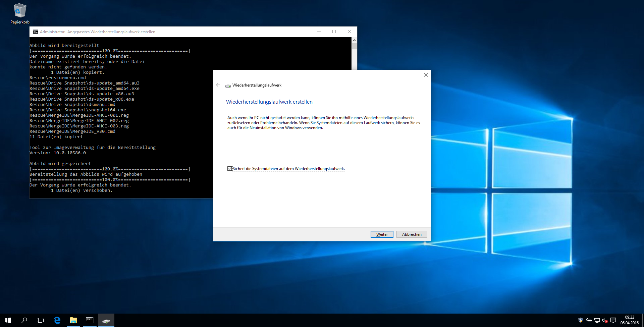Click the VirtualBox tray icon
644x327 pixels.
(x=581, y=320)
